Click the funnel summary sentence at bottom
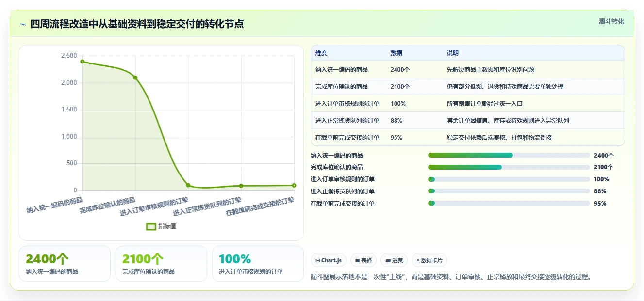 click(x=451, y=277)
